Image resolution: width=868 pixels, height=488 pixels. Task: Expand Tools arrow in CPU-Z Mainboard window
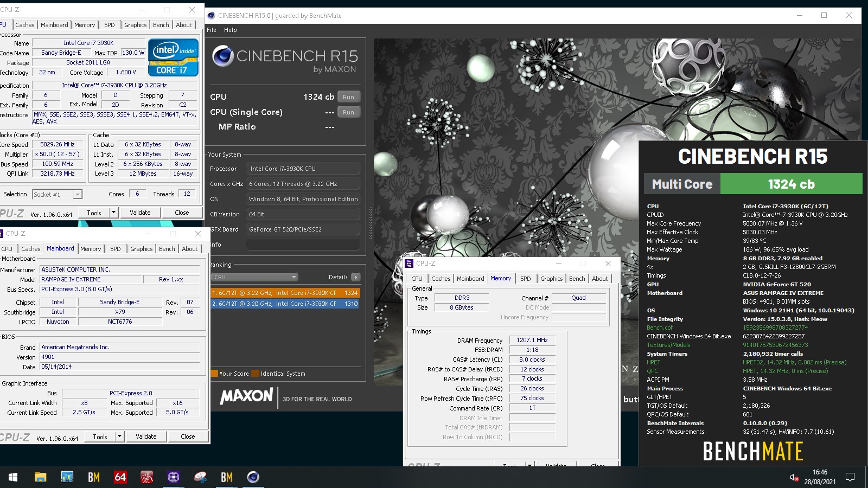[120, 436]
